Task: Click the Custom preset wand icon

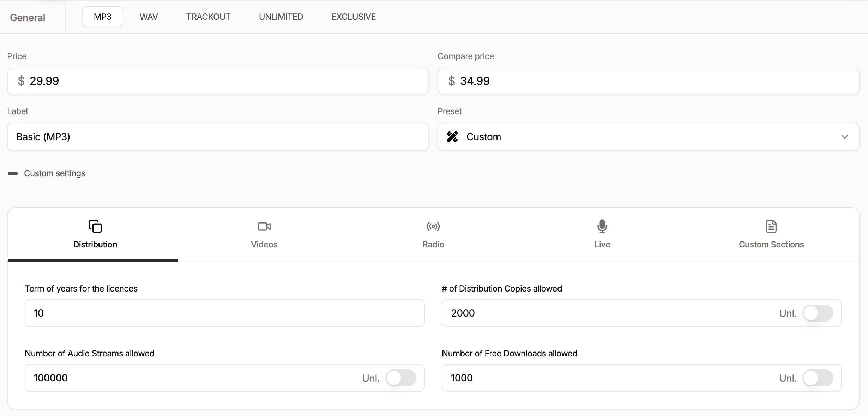Action: (452, 137)
